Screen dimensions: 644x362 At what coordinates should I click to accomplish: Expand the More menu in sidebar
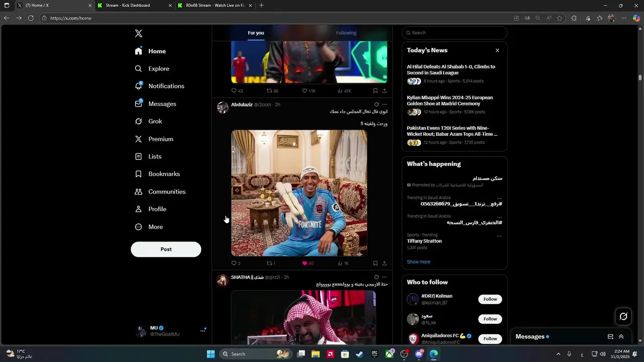pyautogui.click(x=149, y=227)
